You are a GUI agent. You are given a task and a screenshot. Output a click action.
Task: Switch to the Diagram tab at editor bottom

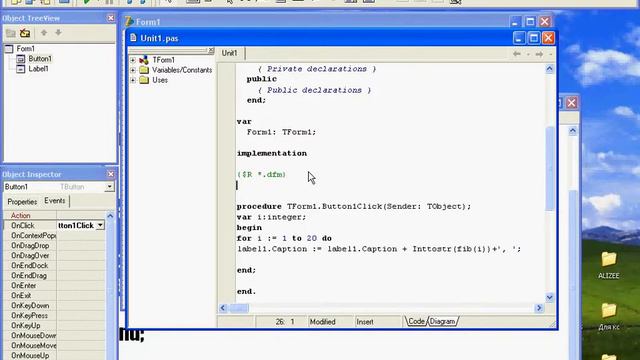click(x=442, y=322)
